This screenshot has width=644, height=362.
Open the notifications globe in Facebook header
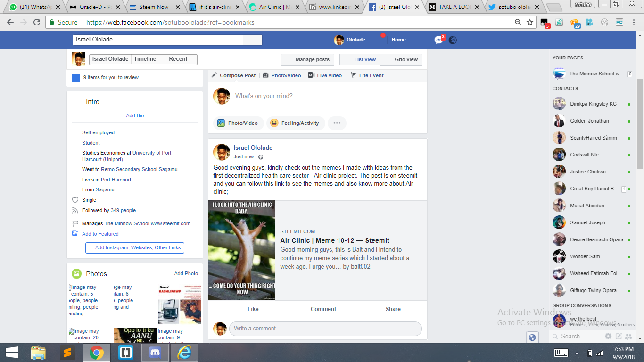453,40
